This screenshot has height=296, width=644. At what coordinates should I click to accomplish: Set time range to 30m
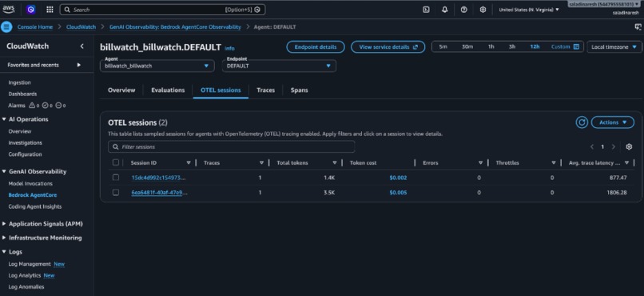coord(467,47)
